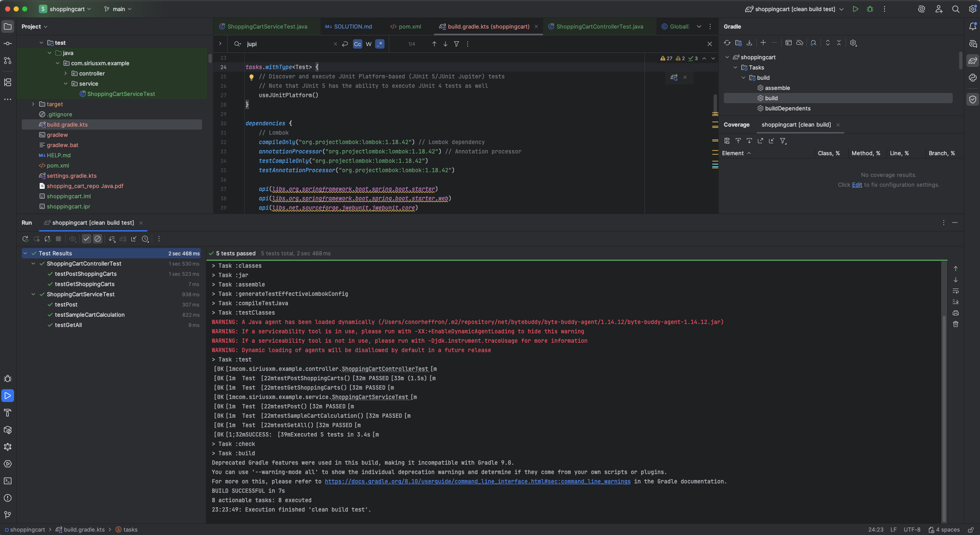Toggle soft-wrap in the Run console
Viewport: 980px width, 535px height.
(x=956, y=291)
